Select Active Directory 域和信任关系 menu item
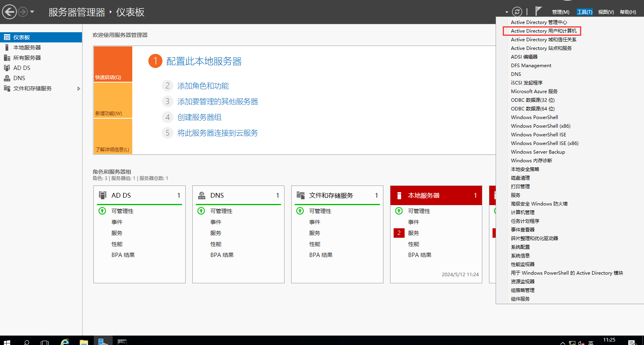This screenshot has width=644, height=345. 544,40
